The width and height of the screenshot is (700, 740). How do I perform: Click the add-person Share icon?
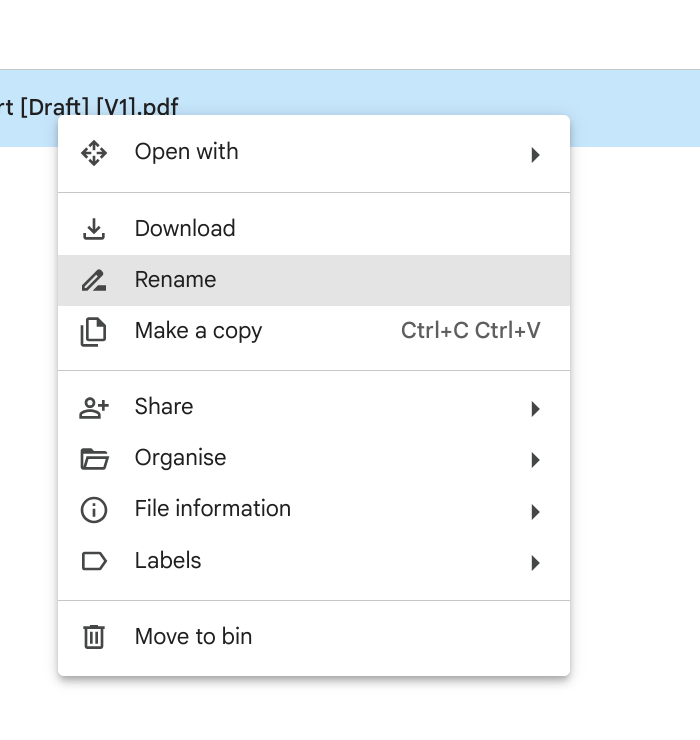point(93,407)
